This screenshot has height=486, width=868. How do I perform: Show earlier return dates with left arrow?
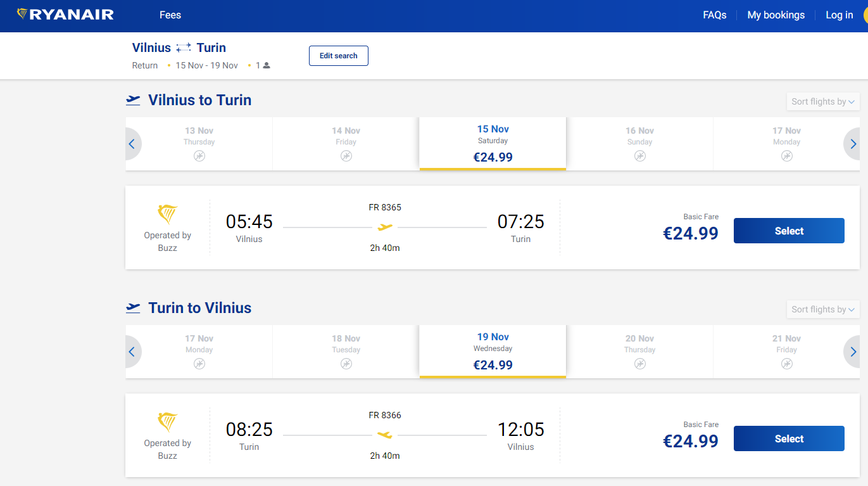[132, 352]
